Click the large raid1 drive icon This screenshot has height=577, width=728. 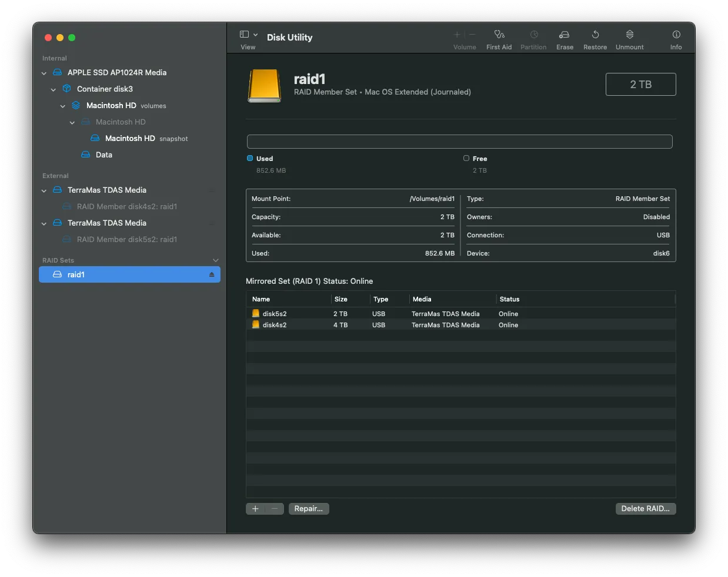265,86
